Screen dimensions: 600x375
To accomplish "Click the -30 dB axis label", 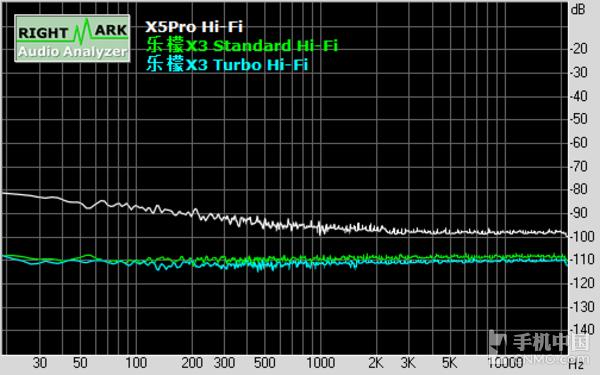I will [x=579, y=72].
